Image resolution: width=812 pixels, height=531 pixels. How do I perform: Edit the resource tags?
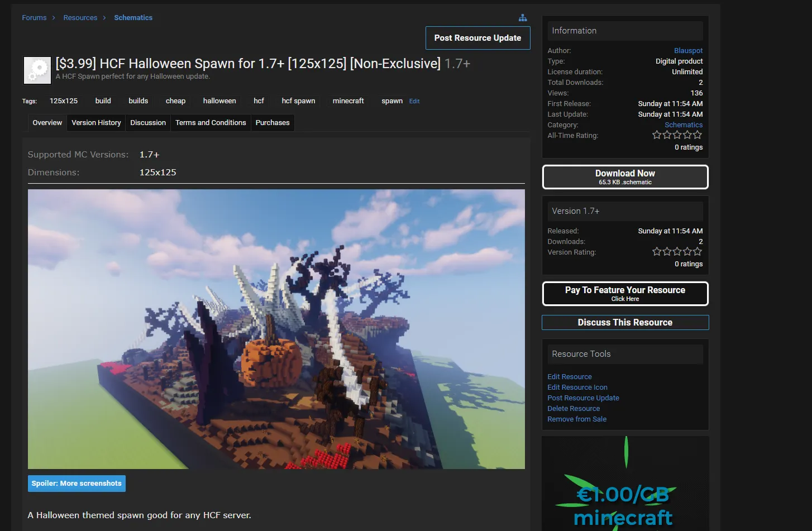(x=414, y=102)
